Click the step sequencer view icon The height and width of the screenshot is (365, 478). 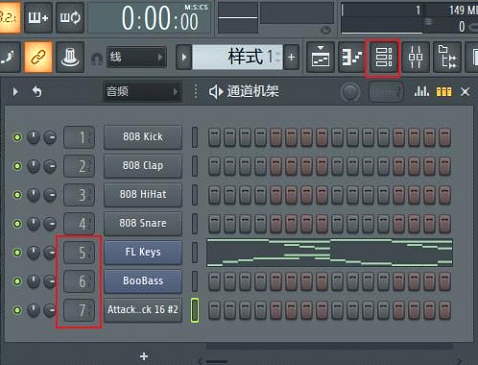pyautogui.click(x=444, y=91)
